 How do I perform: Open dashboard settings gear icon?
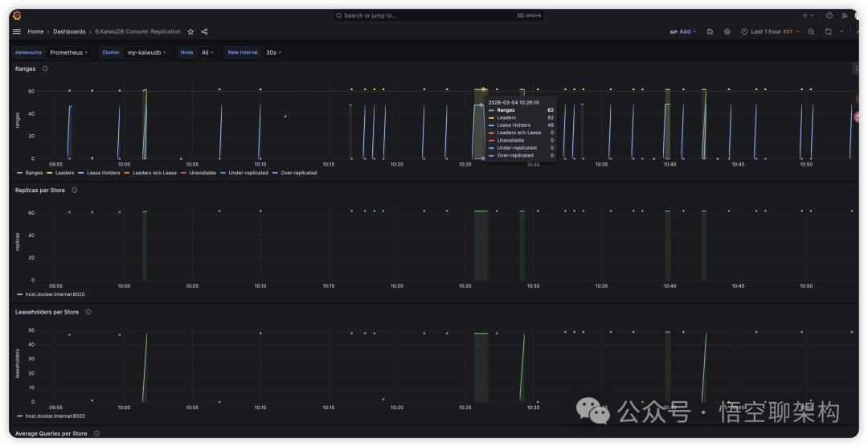coord(727,31)
